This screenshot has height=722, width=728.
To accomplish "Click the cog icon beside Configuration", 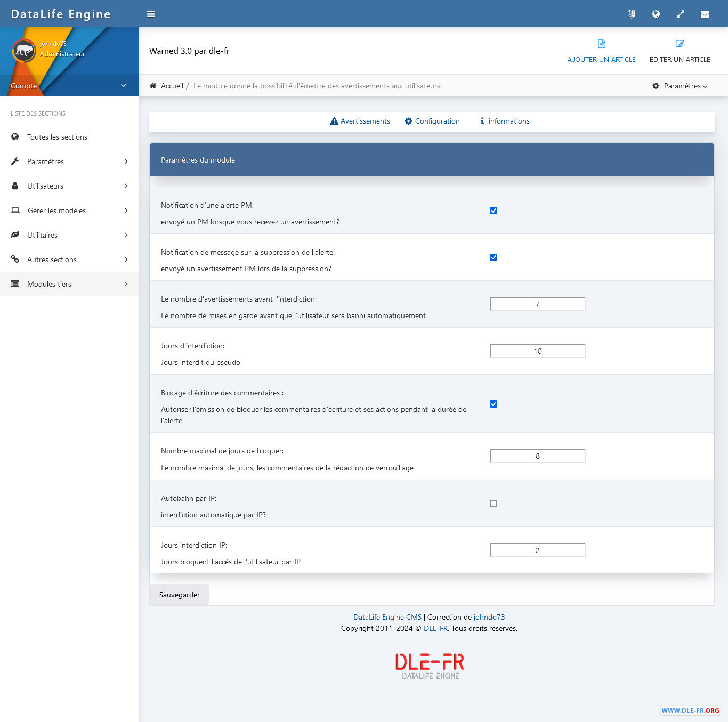I will click(409, 121).
